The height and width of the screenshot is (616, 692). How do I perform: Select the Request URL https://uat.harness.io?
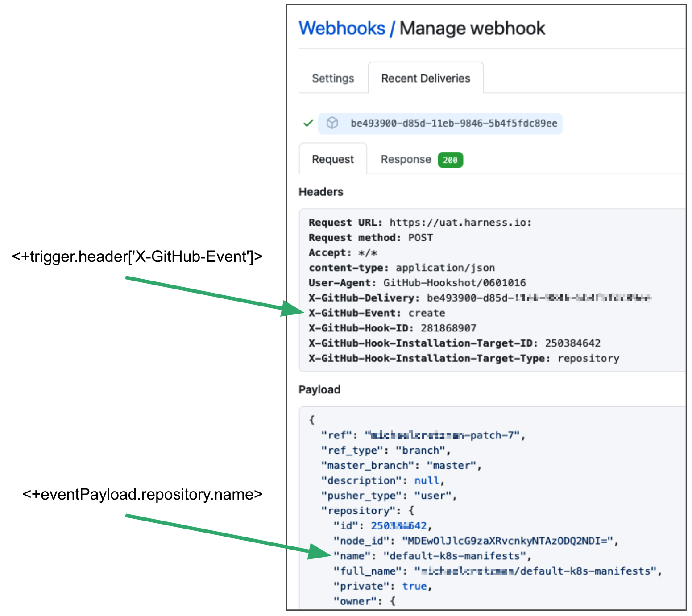[x=460, y=222]
